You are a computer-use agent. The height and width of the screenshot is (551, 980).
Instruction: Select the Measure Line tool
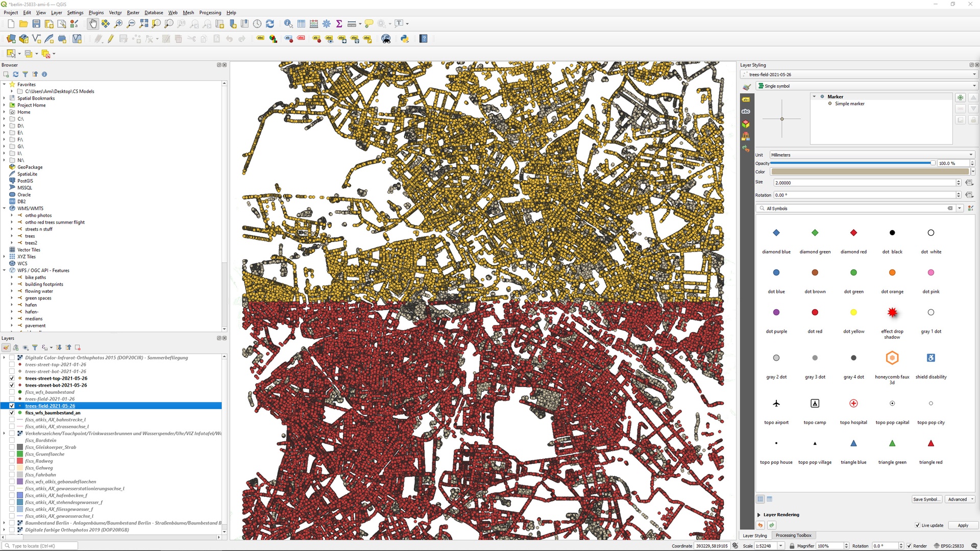(352, 23)
